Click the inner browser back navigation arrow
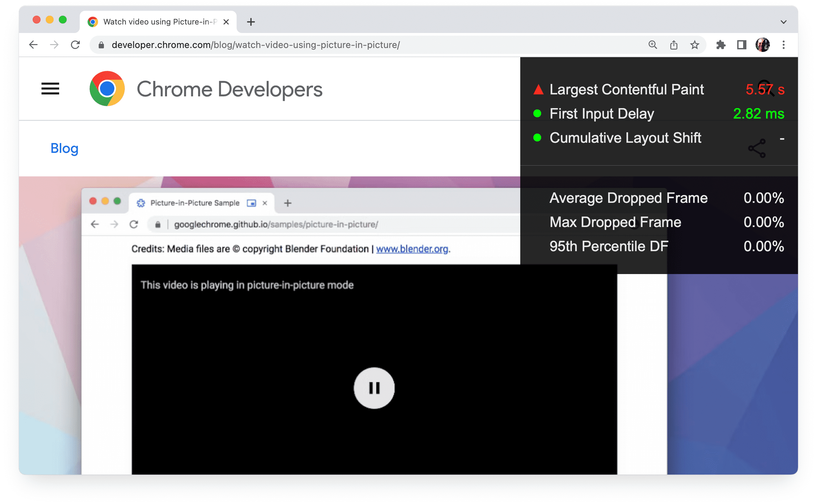This screenshot has height=504, width=816. pyautogui.click(x=96, y=224)
